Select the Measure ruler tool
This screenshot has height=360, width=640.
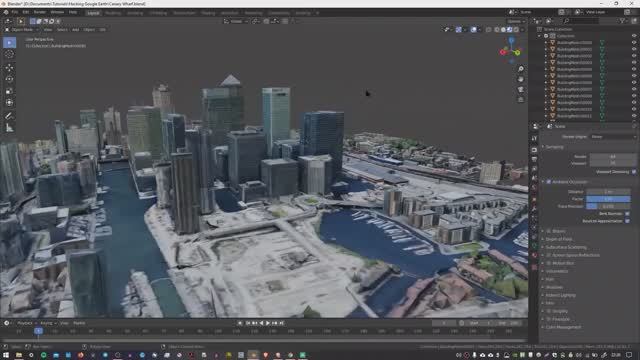(9, 128)
